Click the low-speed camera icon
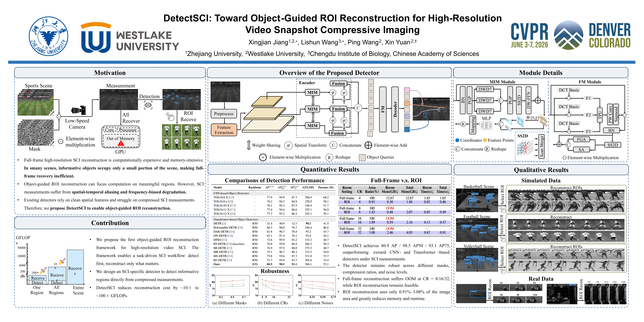The image size is (644, 322). click(x=78, y=110)
